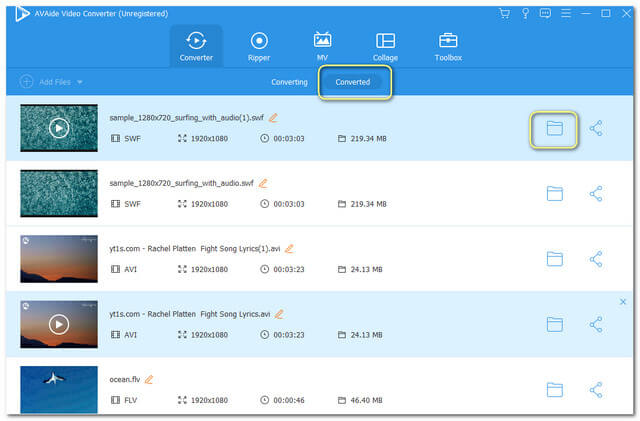
Task: Select the file name sample_1280x720_surfing_with_audio(1).swf
Action: 187,118
